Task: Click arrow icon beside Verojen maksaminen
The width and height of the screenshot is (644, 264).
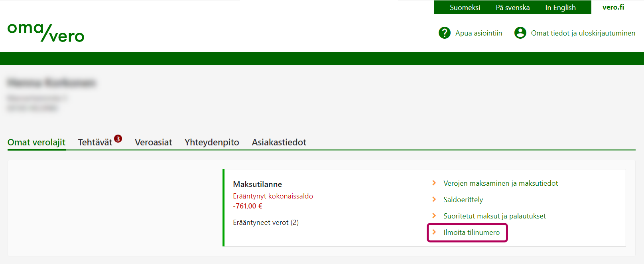Action: point(434,183)
